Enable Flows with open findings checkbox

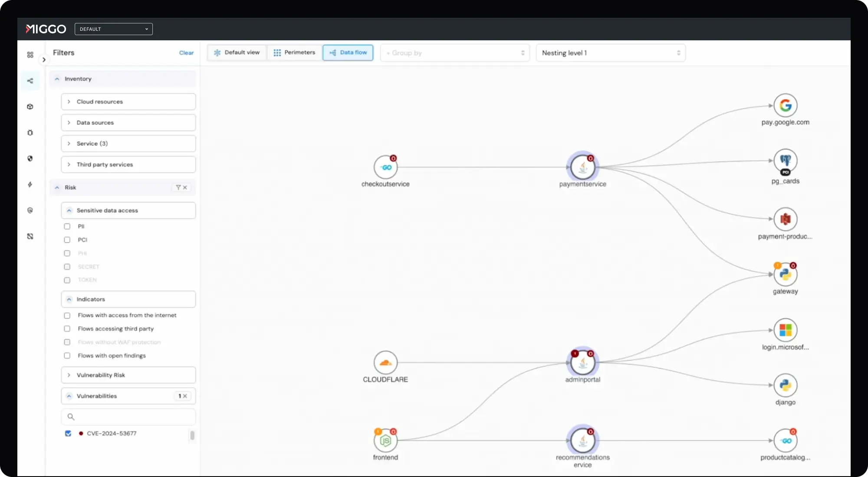(67, 356)
